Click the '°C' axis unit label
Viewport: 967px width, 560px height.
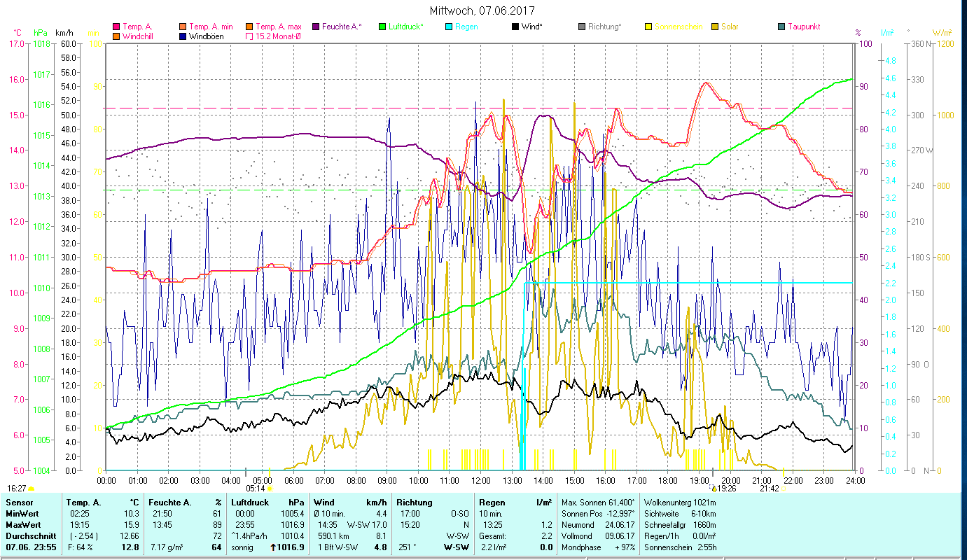(18, 33)
